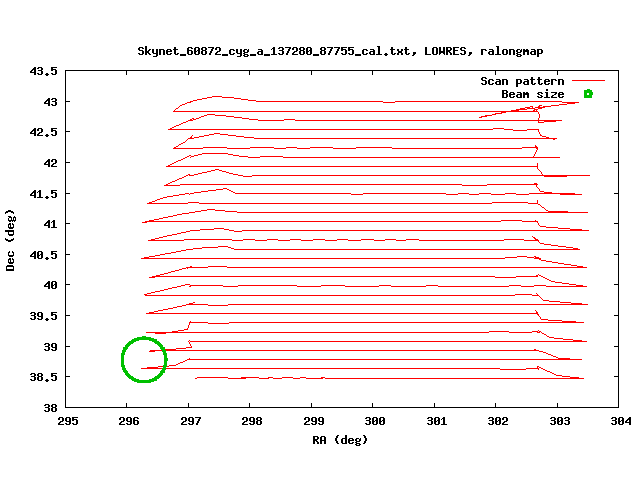Click the 302 RA tick label

tap(498, 421)
